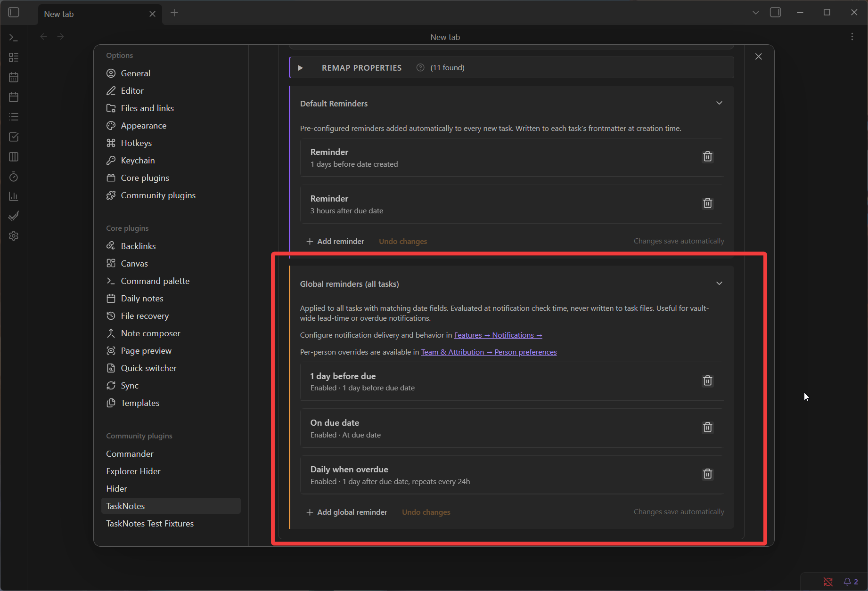
Task: Delete the 'Daily when overdue' global reminder
Action: click(x=707, y=474)
